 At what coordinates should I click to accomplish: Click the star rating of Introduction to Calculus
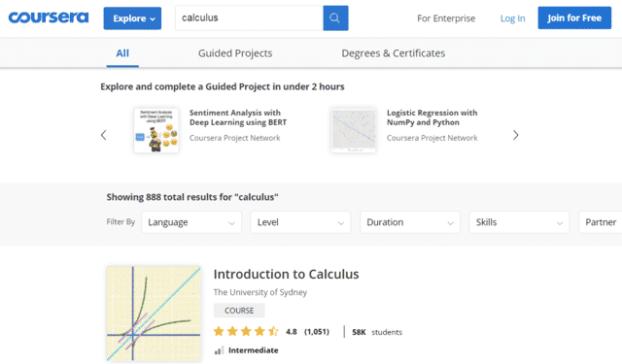tap(246, 331)
